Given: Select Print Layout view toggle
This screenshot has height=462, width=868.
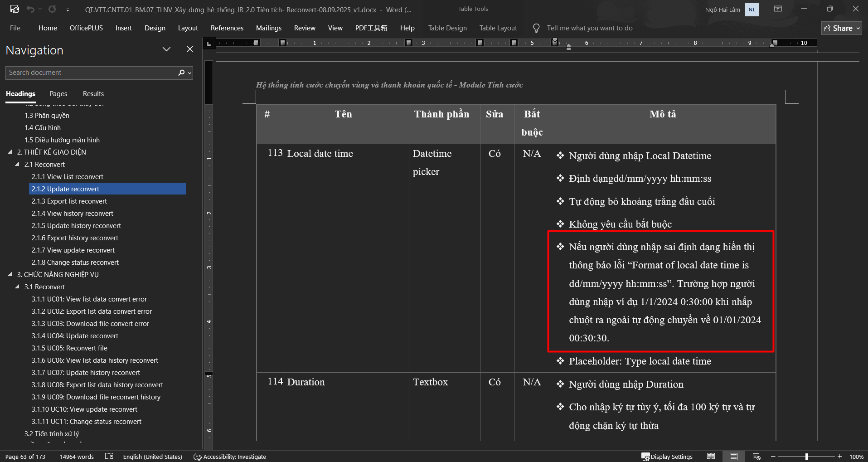Looking at the screenshot, I should [733, 456].
